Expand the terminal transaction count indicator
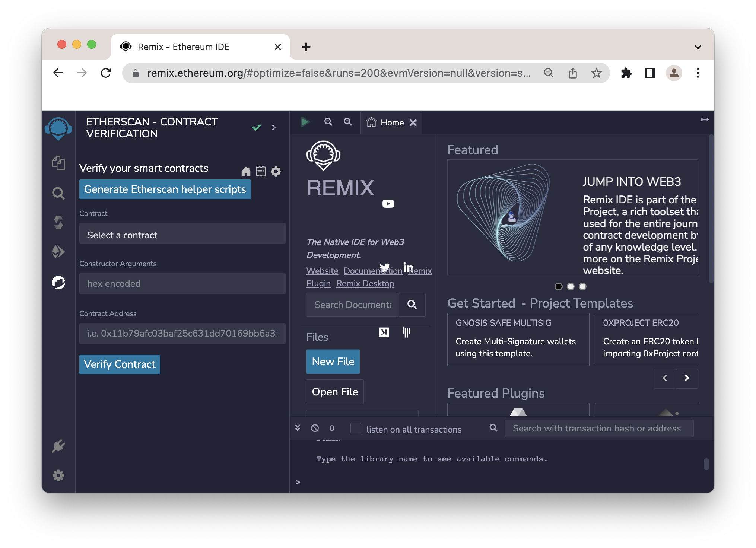The image size is (756, 548). [330, 429]
